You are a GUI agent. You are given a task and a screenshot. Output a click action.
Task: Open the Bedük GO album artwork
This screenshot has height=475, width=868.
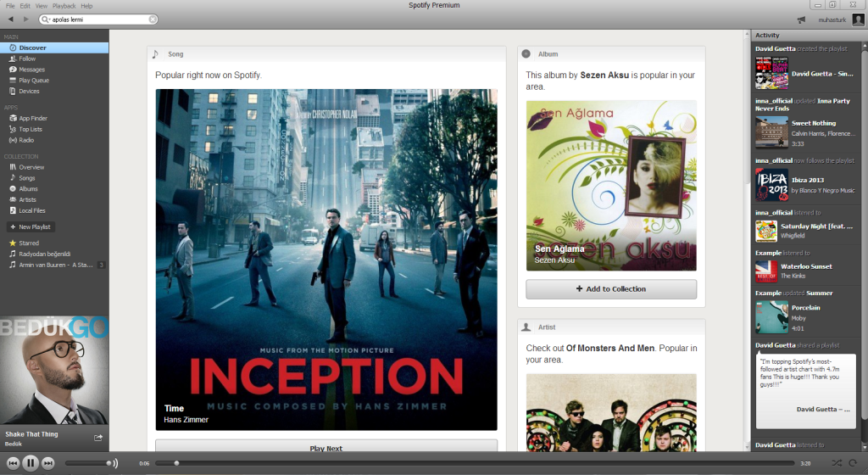coord(54,371)
